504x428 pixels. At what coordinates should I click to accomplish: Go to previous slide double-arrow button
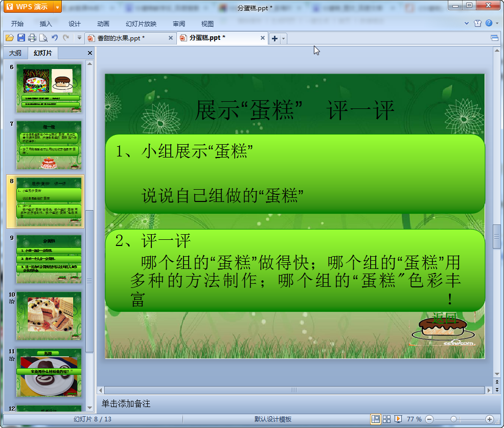coord(497,381)
